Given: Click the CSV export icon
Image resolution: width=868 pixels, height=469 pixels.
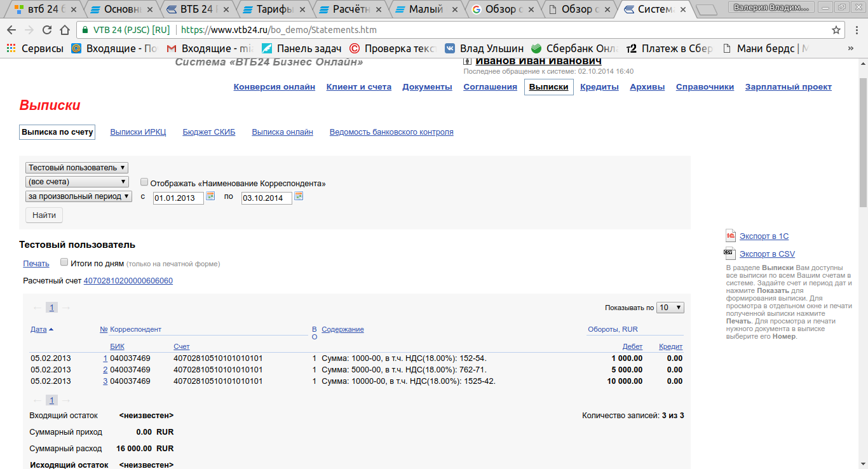Looking at the screenshot, I should click(x=731, y=254).
